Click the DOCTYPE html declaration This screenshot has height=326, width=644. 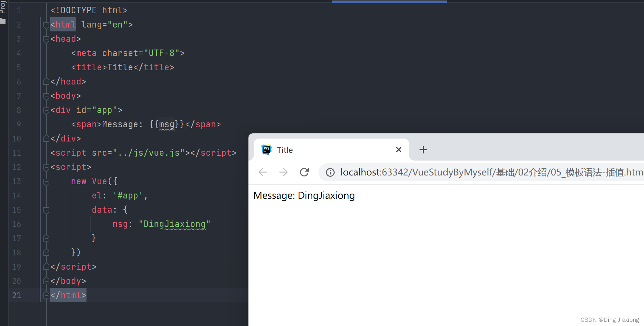89,11
